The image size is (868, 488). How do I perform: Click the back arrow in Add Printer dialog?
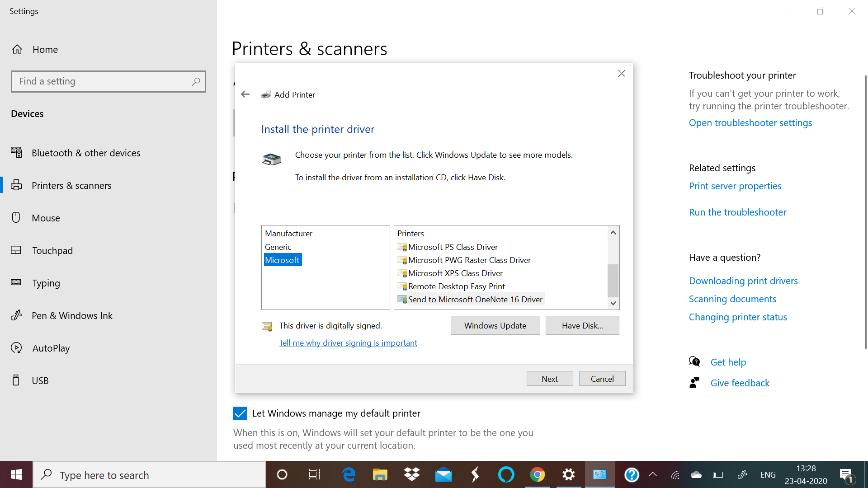[x=245, y=94]
